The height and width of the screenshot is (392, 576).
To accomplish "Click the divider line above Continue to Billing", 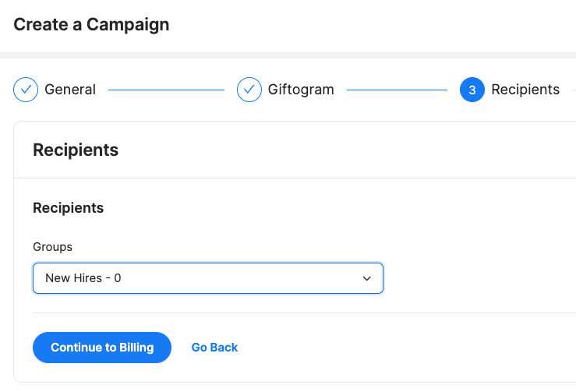I will click(304, 313).
